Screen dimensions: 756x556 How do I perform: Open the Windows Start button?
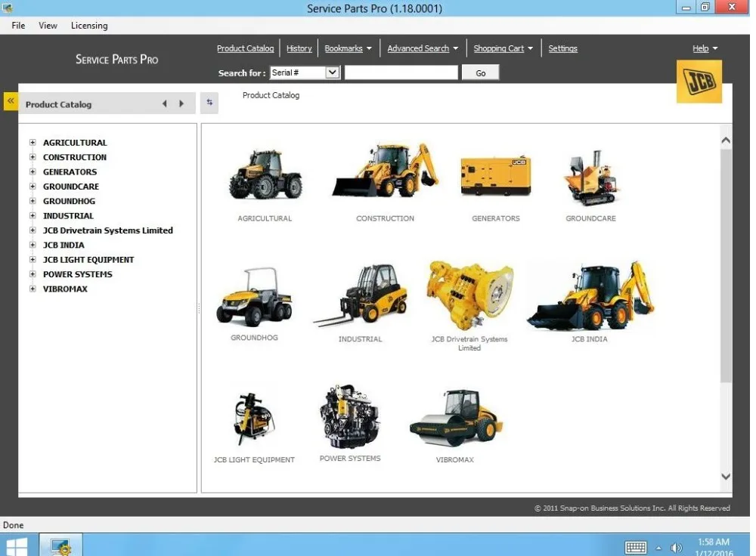pos(17,546)
